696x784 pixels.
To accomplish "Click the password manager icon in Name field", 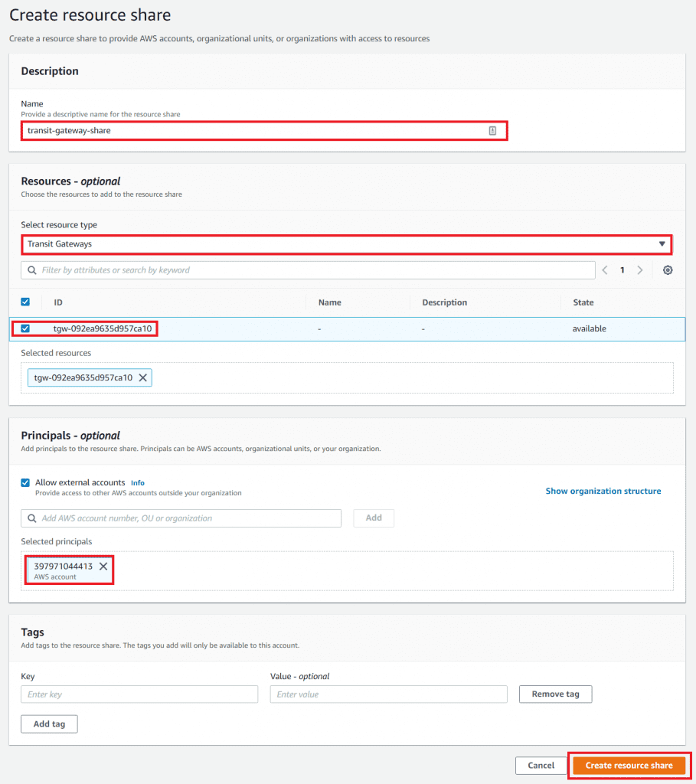I will 492,131.
